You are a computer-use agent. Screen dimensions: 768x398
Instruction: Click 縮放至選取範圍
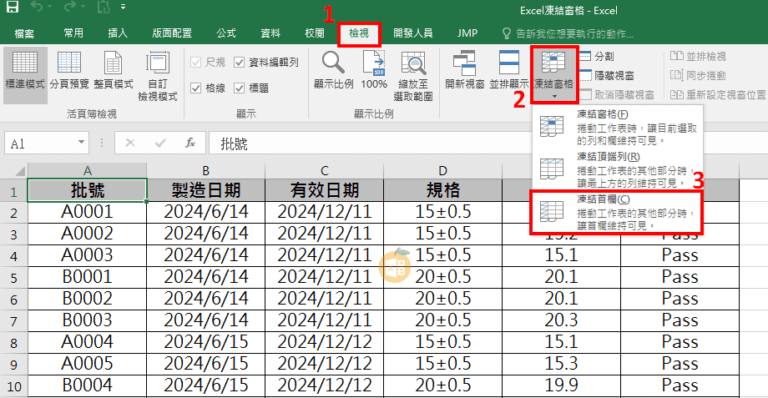pyautogui.click(x=413, y=75)
